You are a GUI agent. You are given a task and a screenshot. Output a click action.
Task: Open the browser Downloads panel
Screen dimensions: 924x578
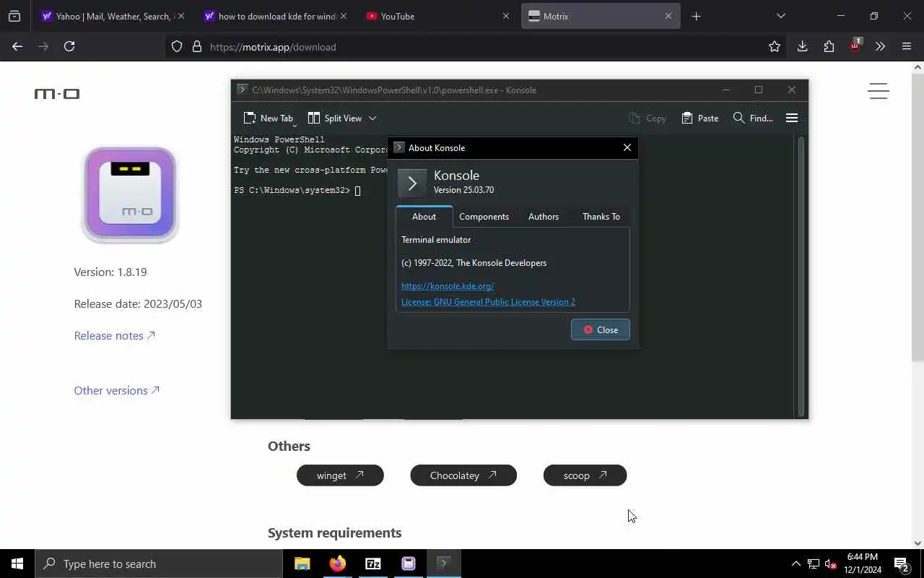coord(802,46)
